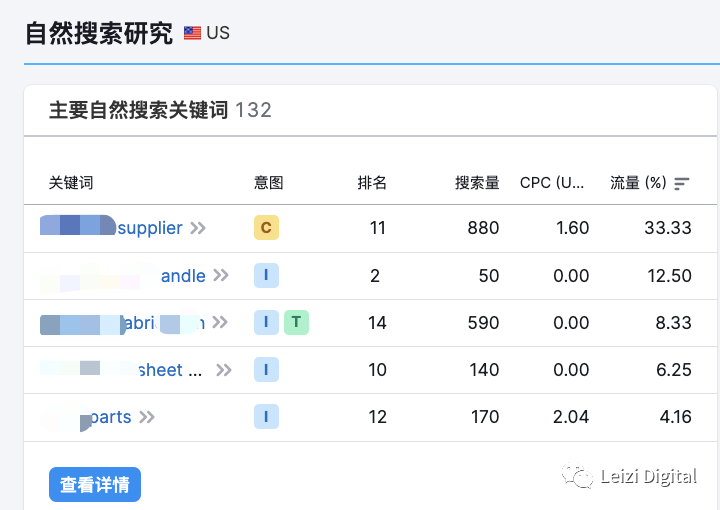This screenshot has width=720, height=510.
Task: Expand the double chevron next to parts
Action: pyautogui.click(x=147, y=417)
